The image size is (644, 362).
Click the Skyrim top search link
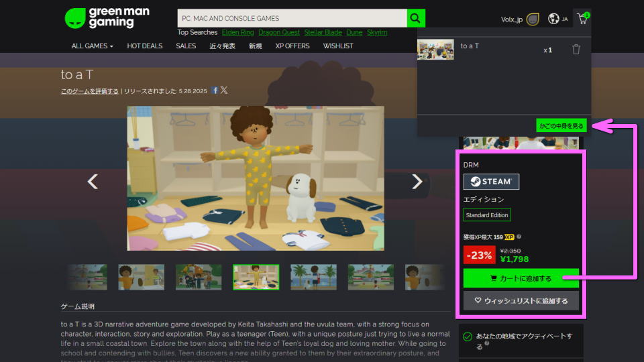(376, 32)
